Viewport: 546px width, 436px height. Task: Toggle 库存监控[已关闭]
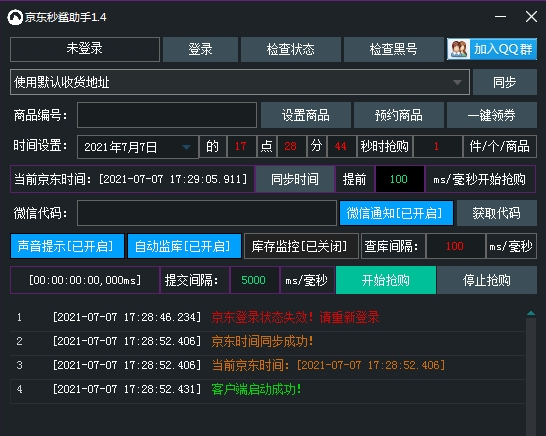coord(301,246)
